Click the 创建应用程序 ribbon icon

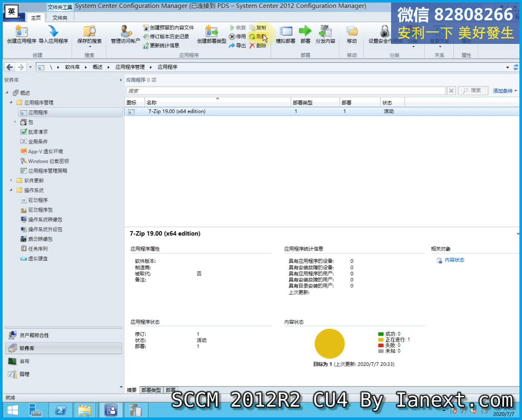coord(22,34)
